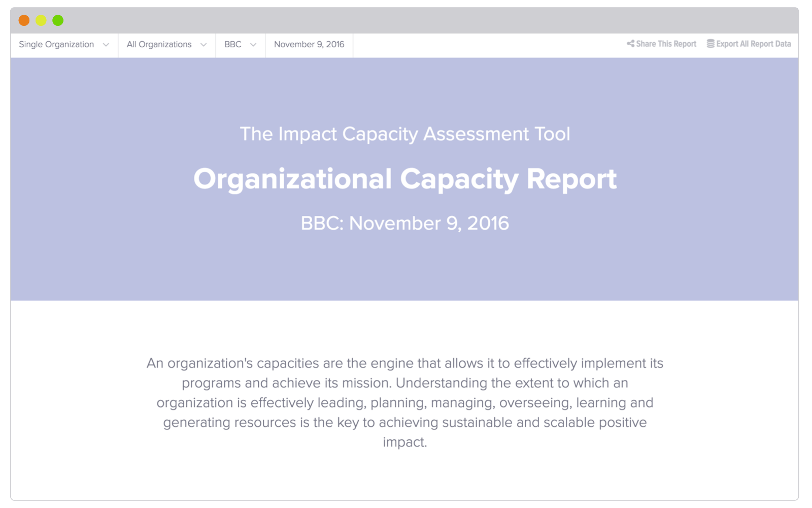Click the Organizational Capacity Report heading

405,179
